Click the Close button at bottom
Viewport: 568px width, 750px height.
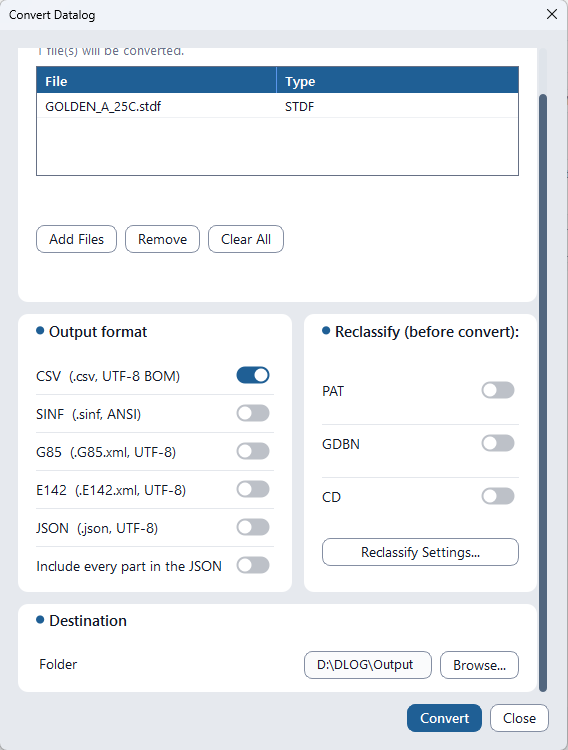tap(519, 718)
